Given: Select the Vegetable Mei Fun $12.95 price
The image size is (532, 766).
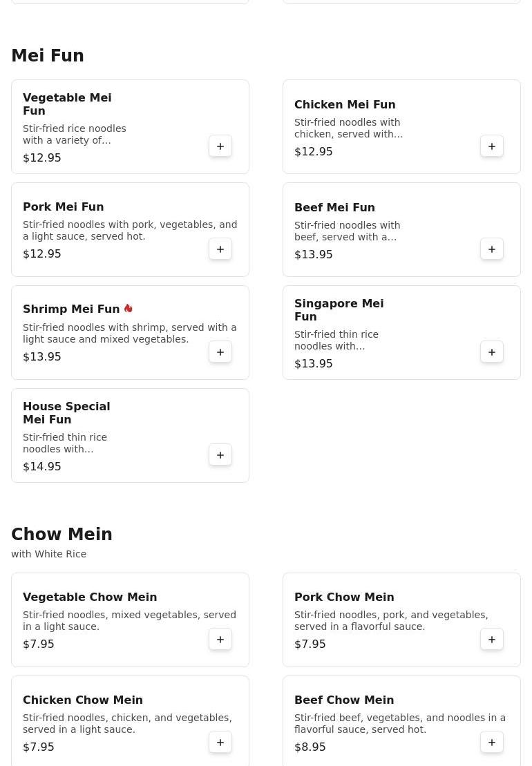Looking at the screenshot, I should 42,157.
